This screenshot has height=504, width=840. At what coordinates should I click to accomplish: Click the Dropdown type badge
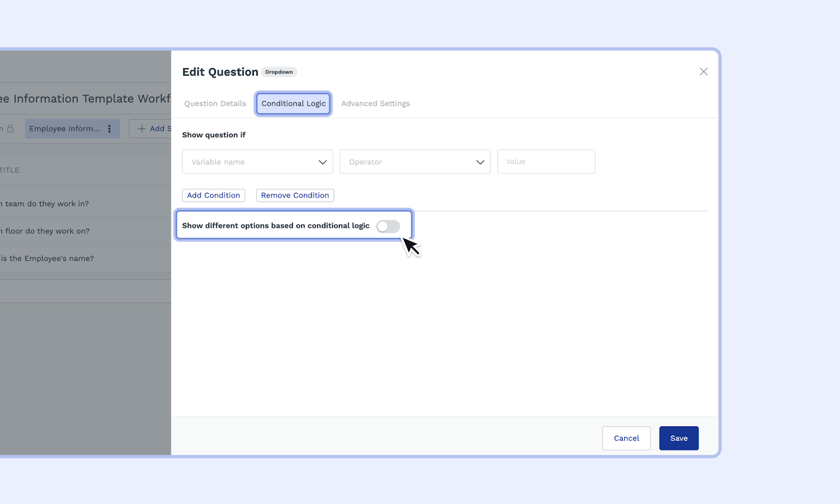pos(279,72)
